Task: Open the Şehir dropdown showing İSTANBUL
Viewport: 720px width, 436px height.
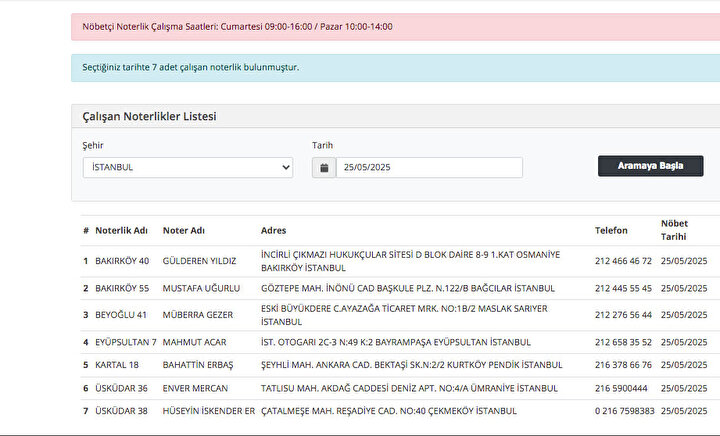Action: pyautogui.click(x=188, y=168)
